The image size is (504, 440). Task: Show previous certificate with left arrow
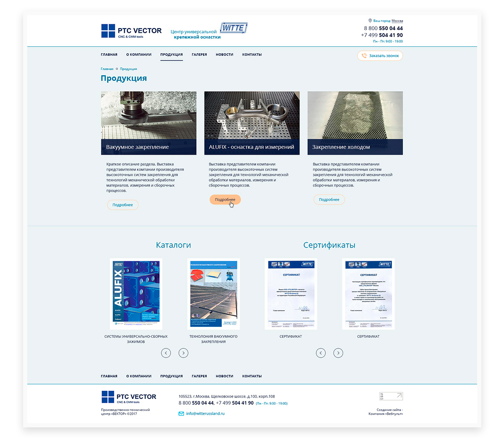pos(321,353)
